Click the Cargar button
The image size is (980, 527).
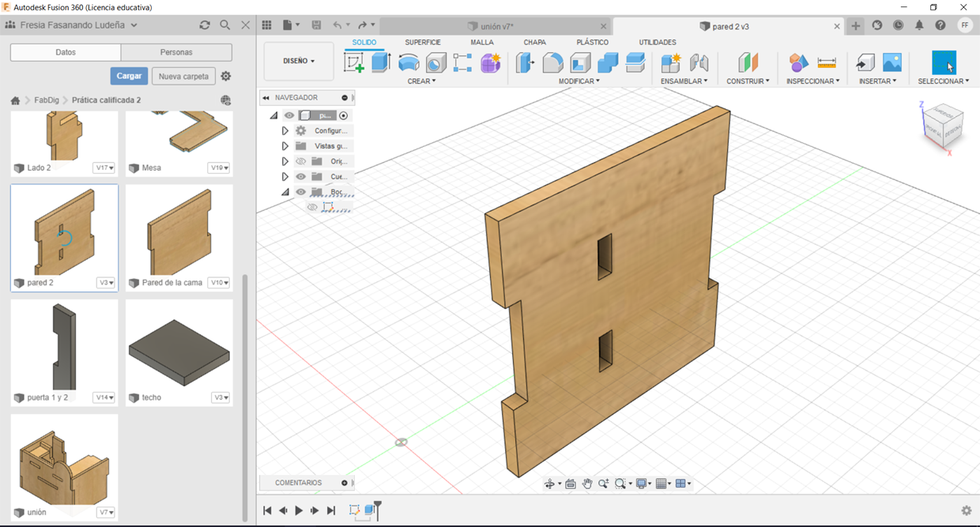point(129,76)
